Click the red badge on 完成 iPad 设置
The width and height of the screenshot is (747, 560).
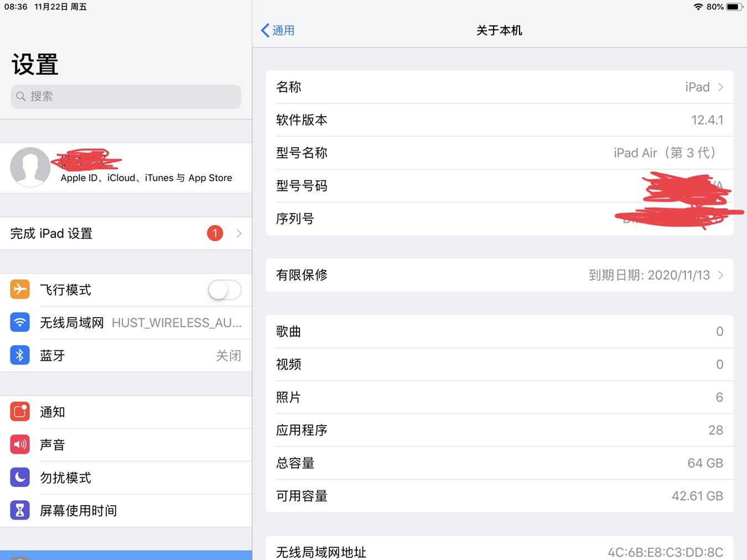(x=215, y=233)
